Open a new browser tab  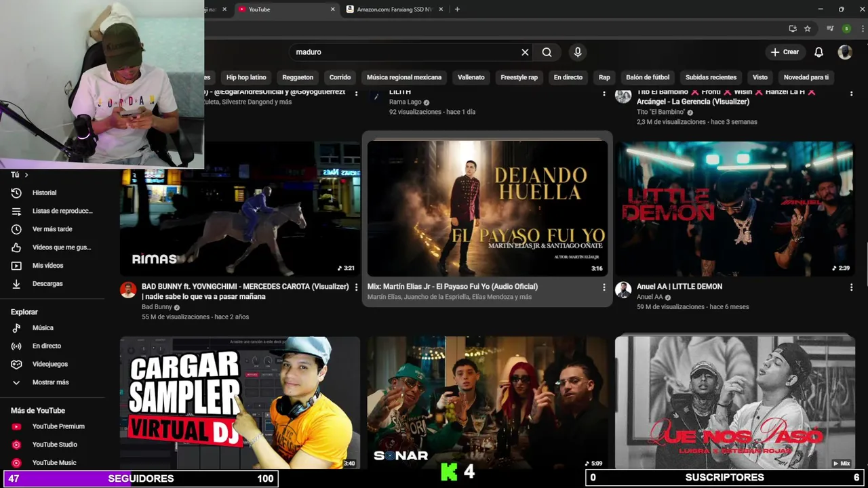tap(457, 9)
